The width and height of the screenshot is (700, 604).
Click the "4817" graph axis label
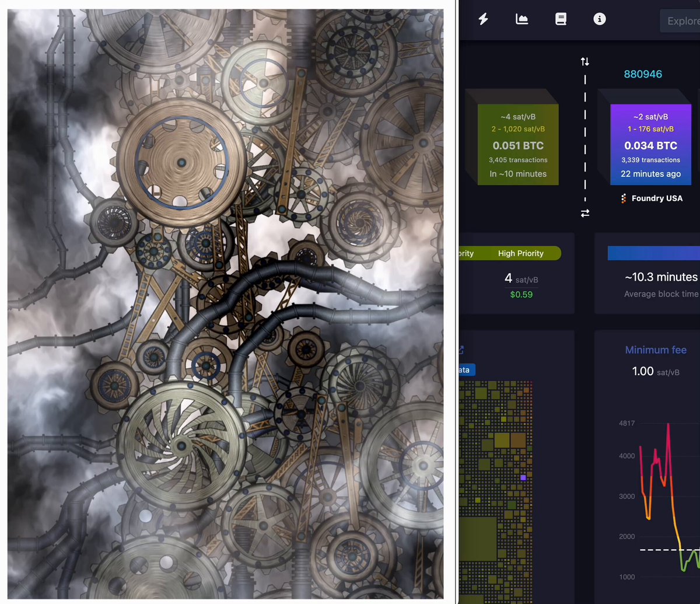[x=627, y=423]
